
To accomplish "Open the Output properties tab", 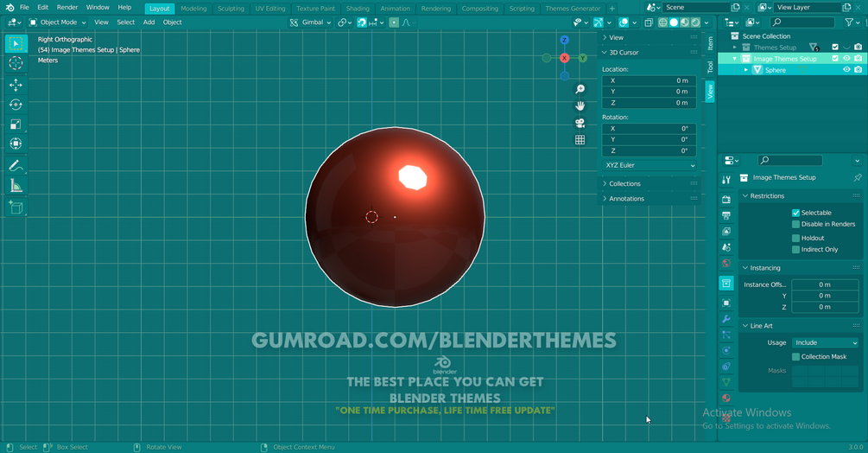I will coord(726,215).
